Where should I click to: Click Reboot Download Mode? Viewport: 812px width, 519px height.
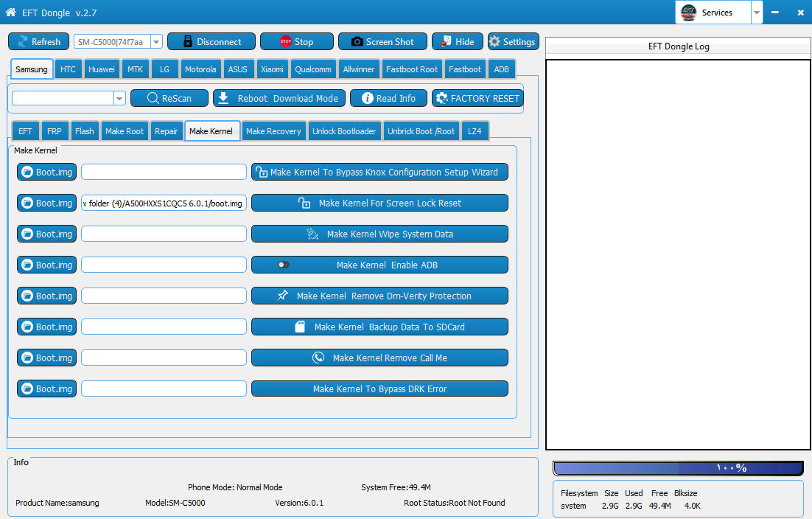(x=279, y=98)
